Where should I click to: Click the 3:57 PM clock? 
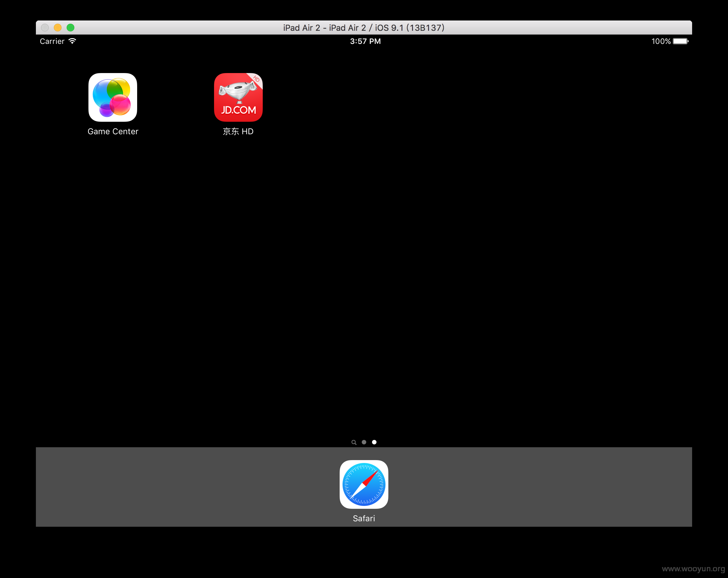(365, 41)
